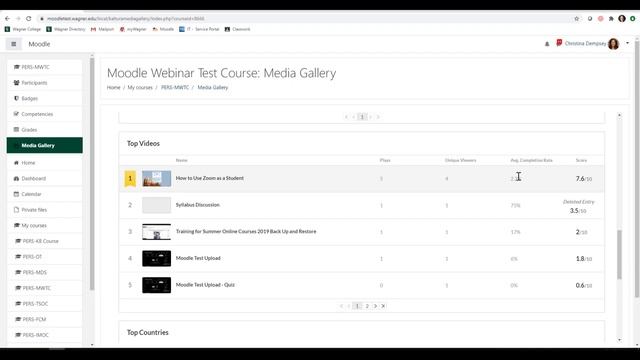Click the Christina Dempsey profile picture
640x360 pixels.
pos(613,44)
